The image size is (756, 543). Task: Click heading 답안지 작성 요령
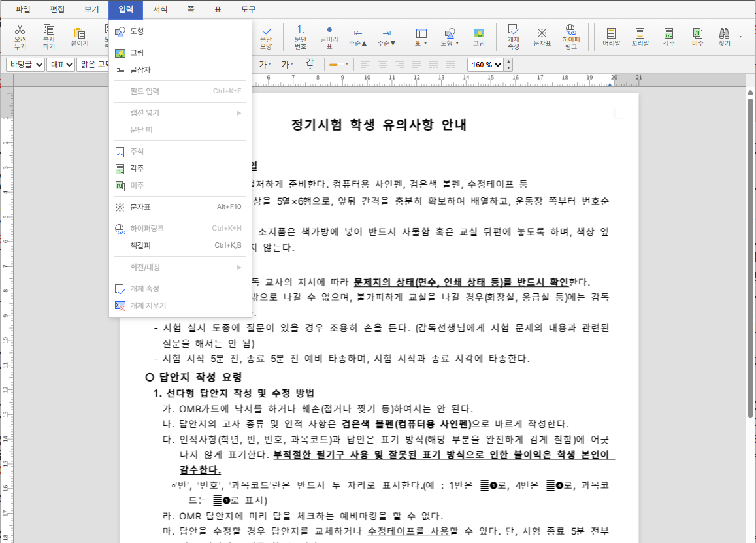200,377
